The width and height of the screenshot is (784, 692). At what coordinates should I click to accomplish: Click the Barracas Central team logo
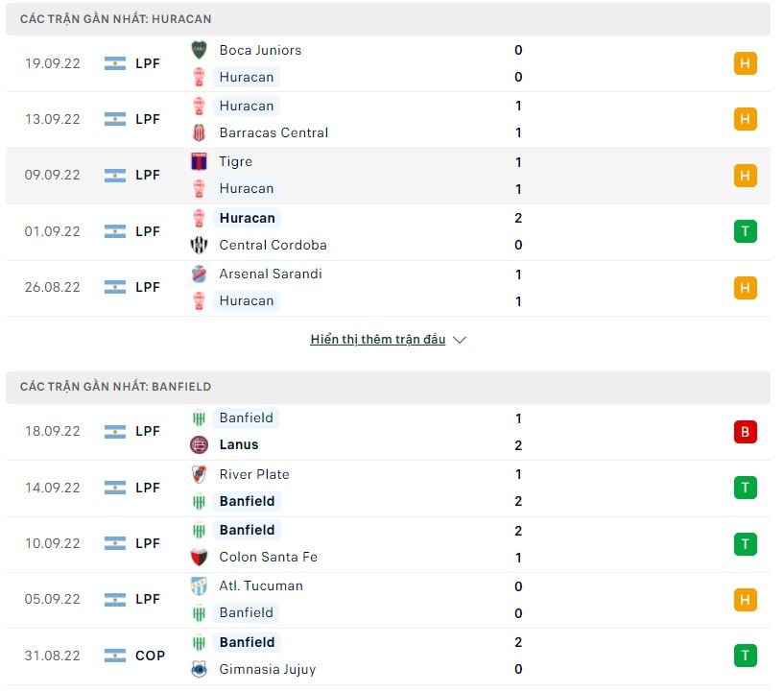point(199,132)
